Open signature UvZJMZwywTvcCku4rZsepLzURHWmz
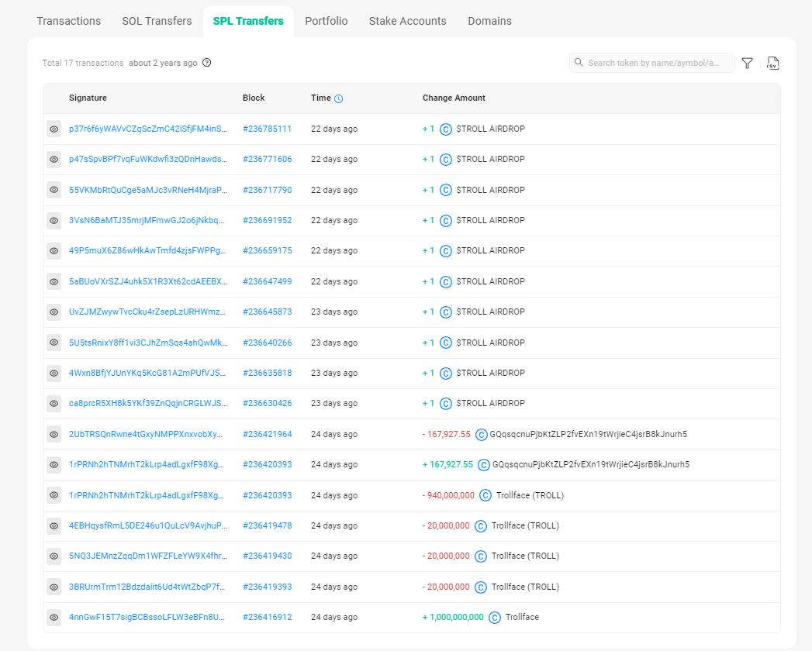This screenshot has height=651, width=812. 147,312
